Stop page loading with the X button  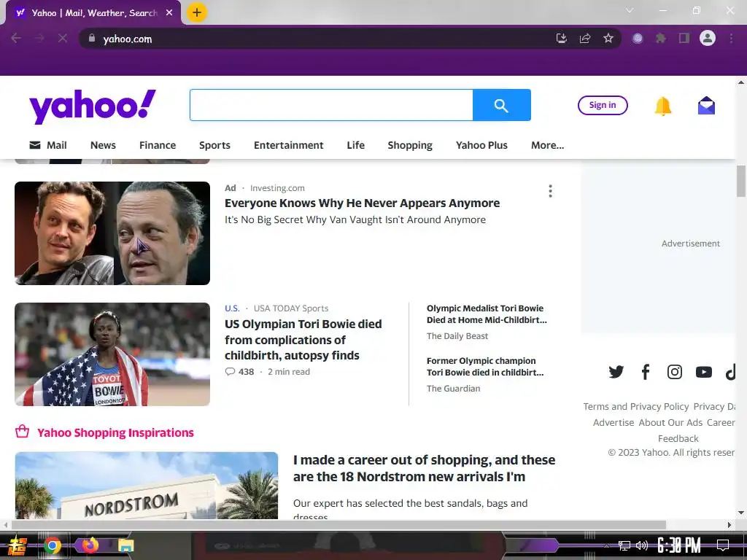pos(63,38)
